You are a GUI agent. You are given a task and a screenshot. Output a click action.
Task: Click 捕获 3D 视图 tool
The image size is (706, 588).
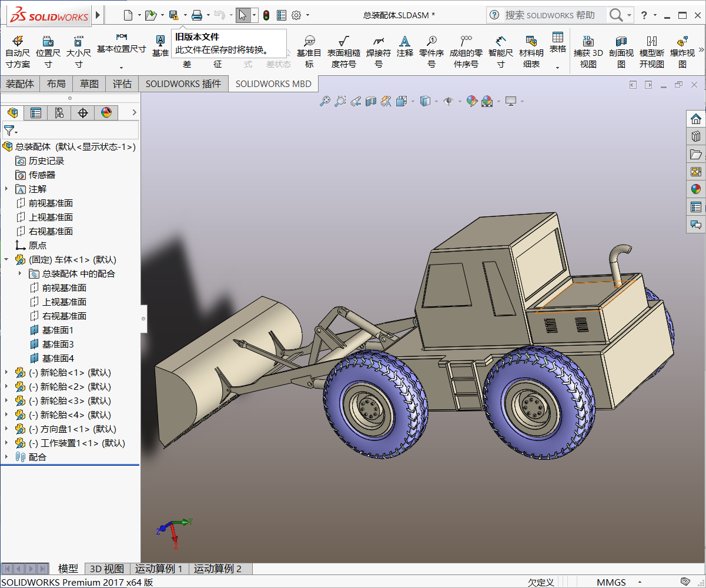click(588, 51)
